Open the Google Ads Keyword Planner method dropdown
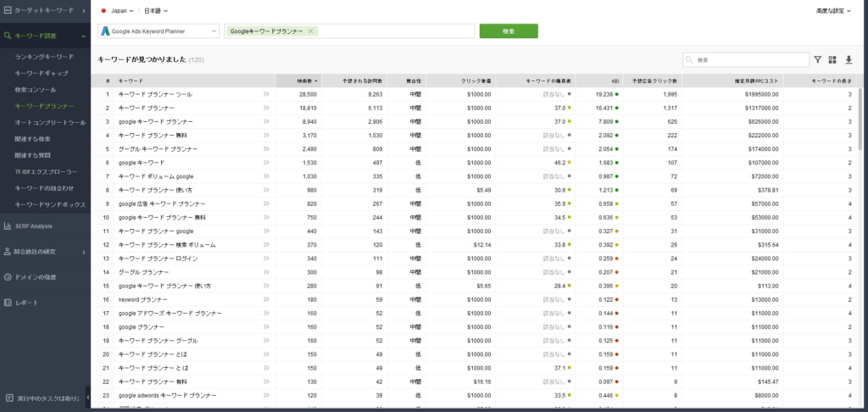The image size is (868, 412). (x=159, y=31)
